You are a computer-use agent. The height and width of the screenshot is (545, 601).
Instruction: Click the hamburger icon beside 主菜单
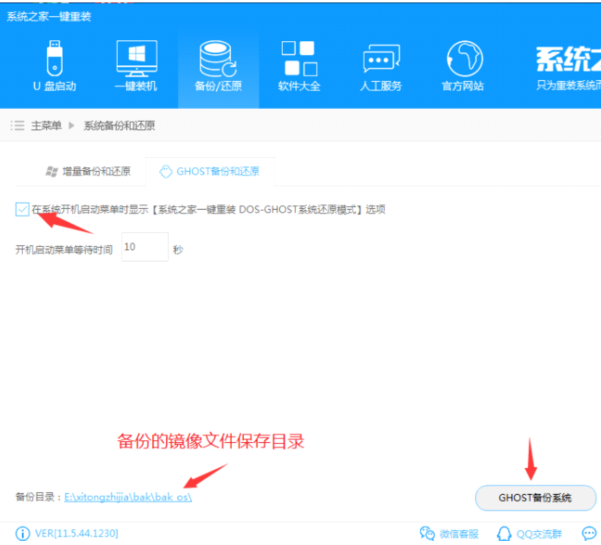click(17, 126)
